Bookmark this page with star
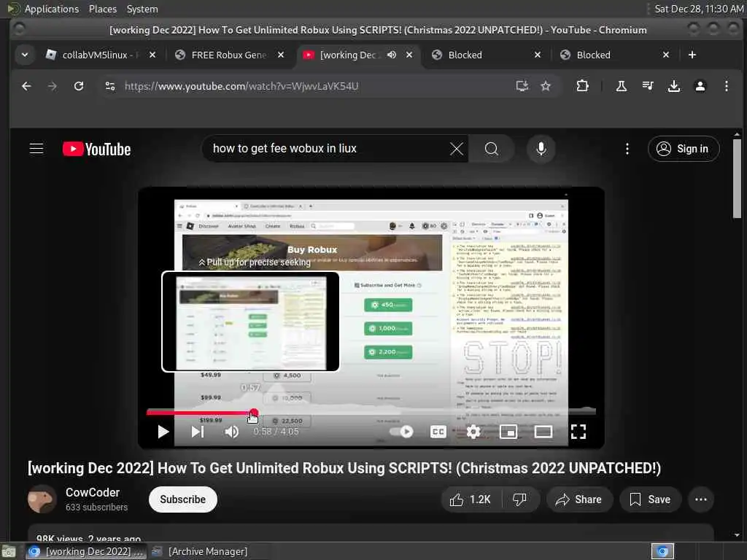This screenshot has width=747, height=560. coord(546,86)
